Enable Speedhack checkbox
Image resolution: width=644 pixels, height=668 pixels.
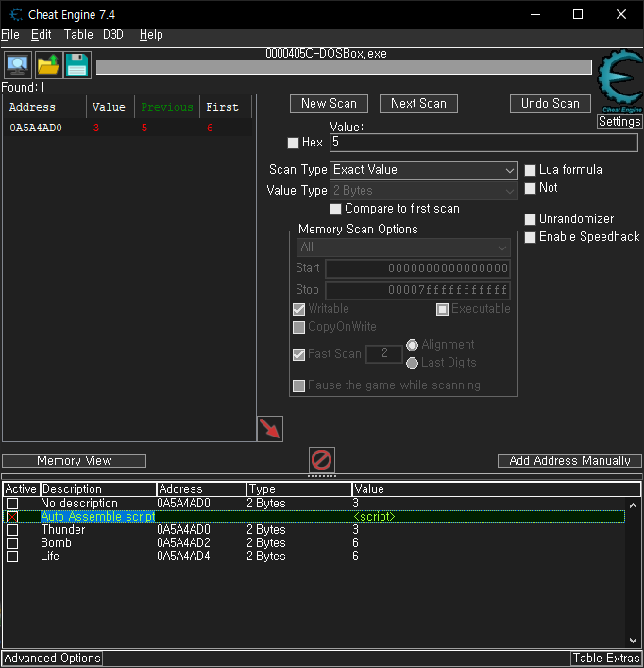coord(530,237)
